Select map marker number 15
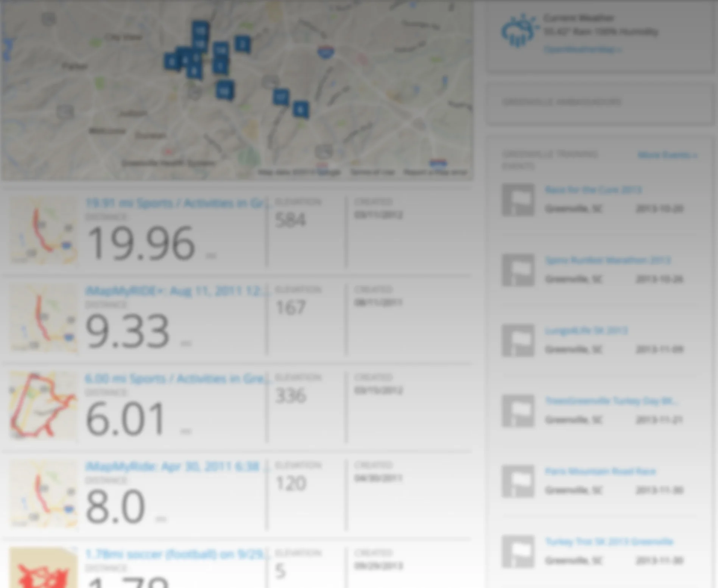 [200, 30]
